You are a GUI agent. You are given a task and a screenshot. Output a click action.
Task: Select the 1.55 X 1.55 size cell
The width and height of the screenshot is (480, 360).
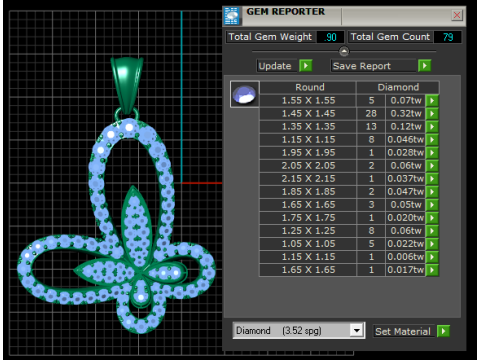pyautogui.click(x=308, y=100)
